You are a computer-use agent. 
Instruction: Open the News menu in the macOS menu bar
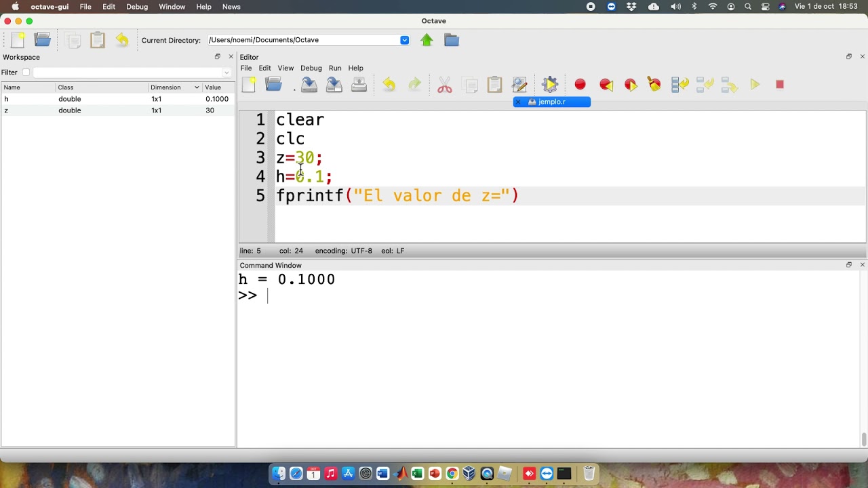[231, 7]
